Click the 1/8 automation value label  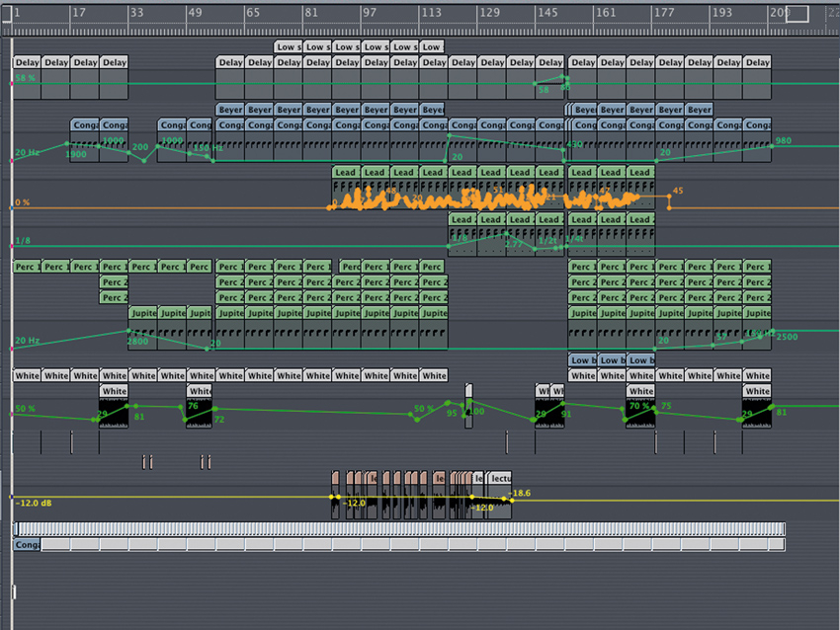pos(23,241)
